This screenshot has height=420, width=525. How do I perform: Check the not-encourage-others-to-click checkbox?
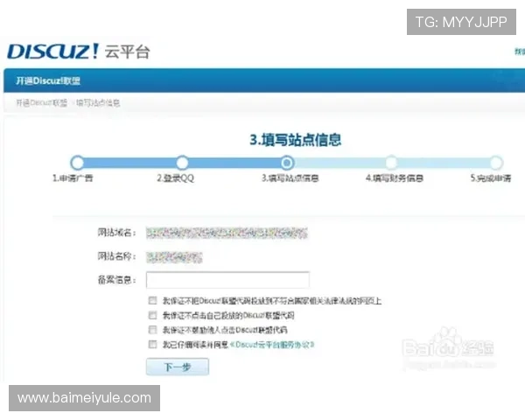pyautogui.click(x=152, y=330)
